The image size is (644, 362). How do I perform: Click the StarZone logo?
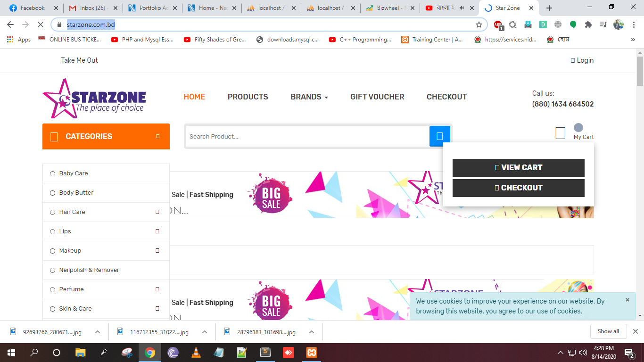(x=94, y=99)
